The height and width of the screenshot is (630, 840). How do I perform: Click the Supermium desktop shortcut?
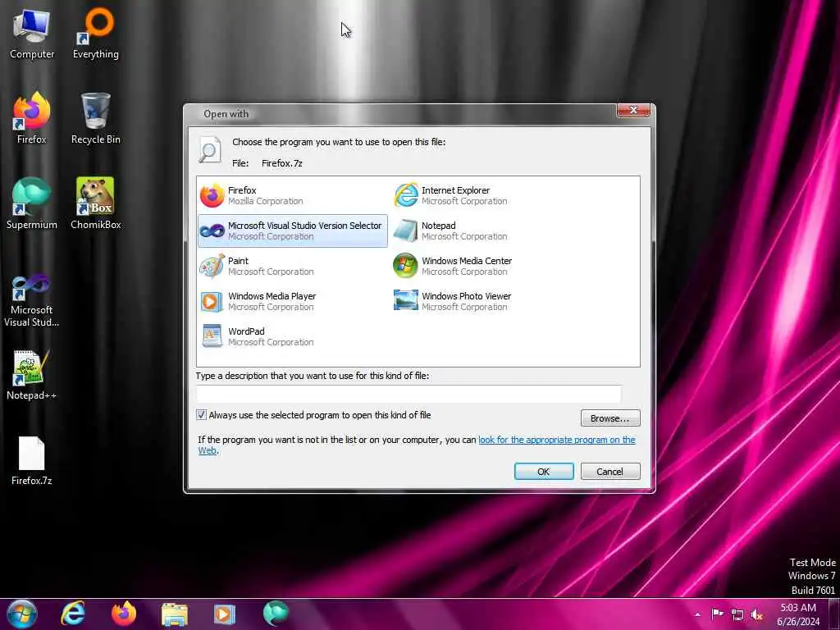tap(32, 203)
